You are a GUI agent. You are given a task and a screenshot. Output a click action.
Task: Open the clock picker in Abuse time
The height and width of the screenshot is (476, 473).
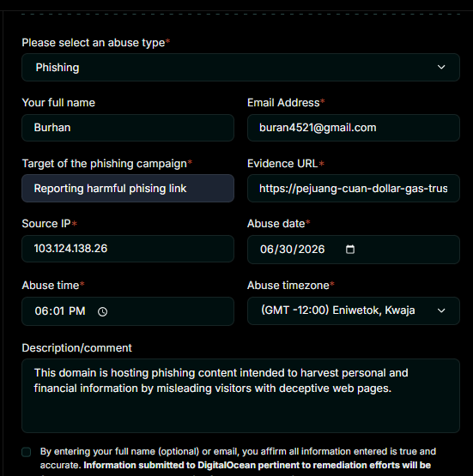(102, 311)
